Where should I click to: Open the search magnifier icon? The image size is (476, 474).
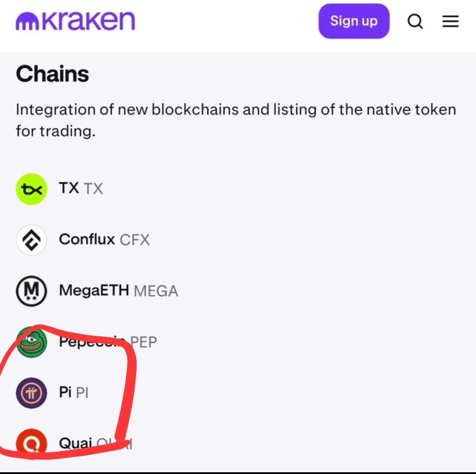pyautogui.click(x=415, y=21)
